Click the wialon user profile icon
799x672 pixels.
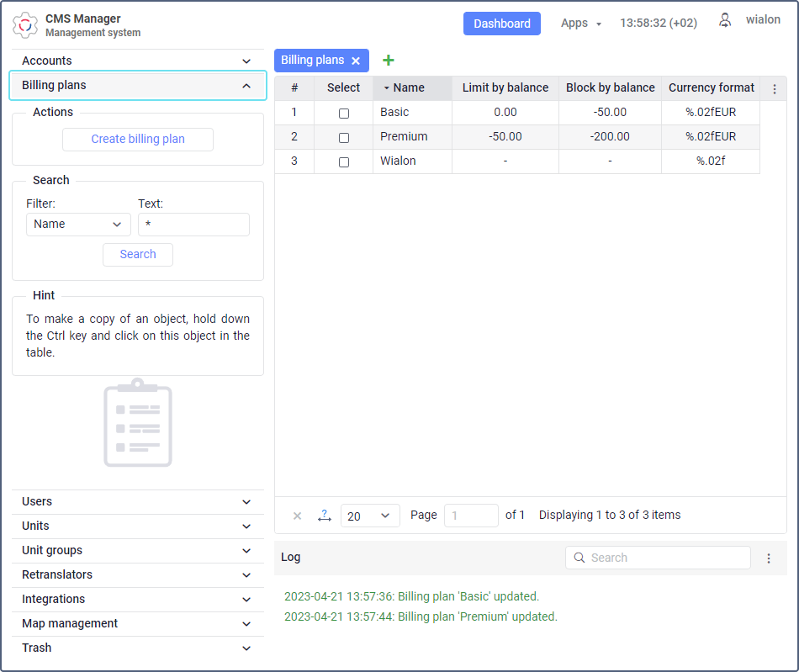pos(725,20)
